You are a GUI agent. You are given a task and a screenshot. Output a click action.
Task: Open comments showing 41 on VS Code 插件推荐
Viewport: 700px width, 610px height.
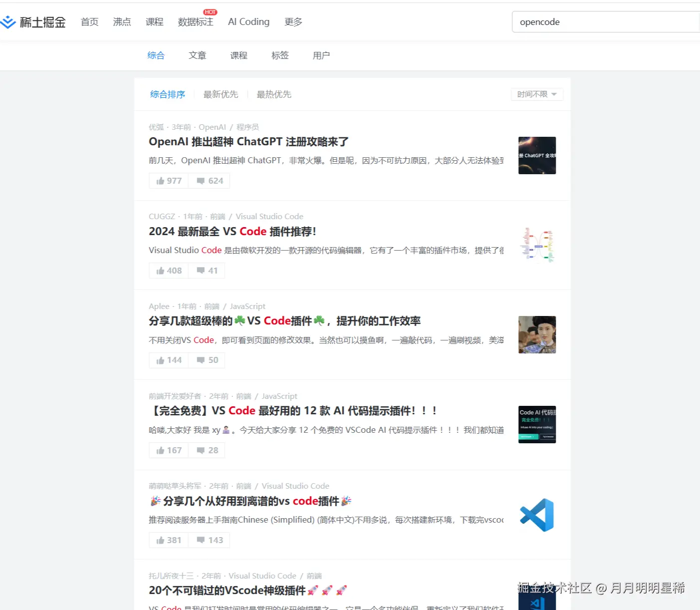pos(207,271)
